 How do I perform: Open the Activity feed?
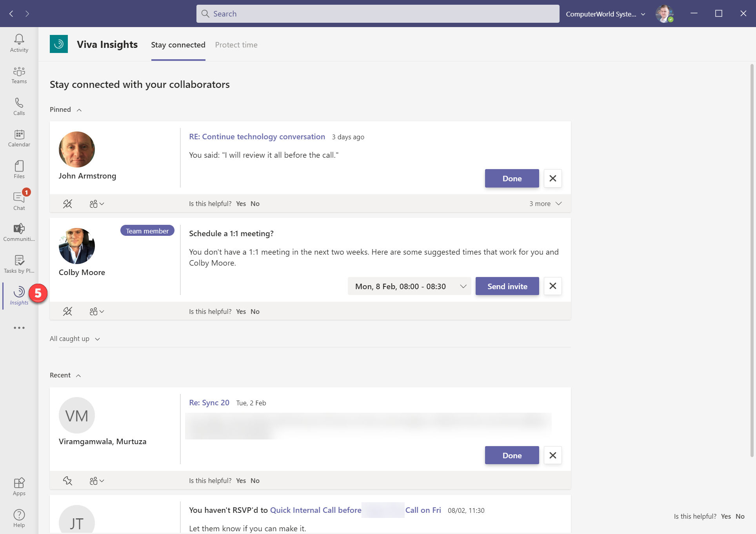point(19,42)
